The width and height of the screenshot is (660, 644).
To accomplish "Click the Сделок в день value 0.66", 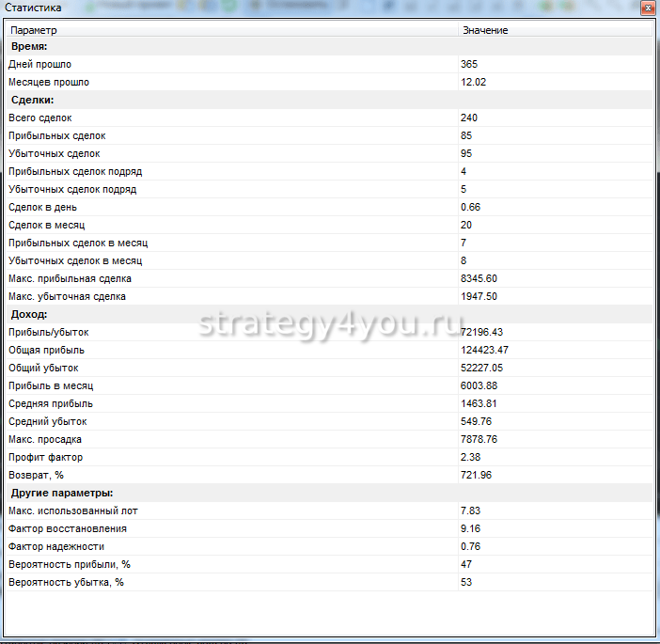I will click(470, 207).
